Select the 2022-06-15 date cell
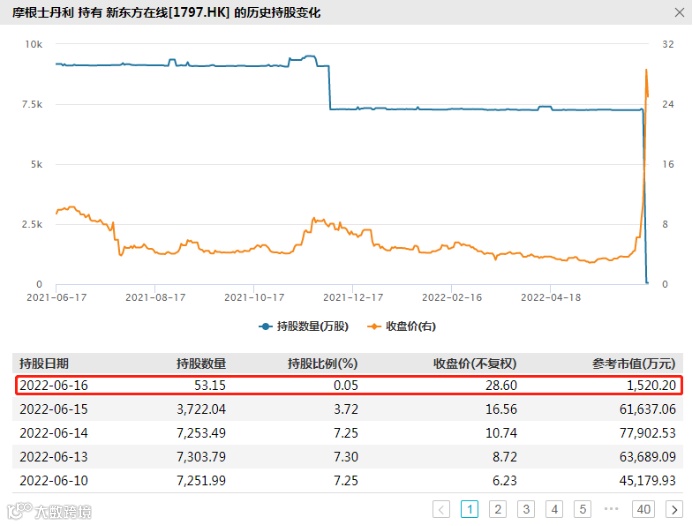 click(53, 409)
